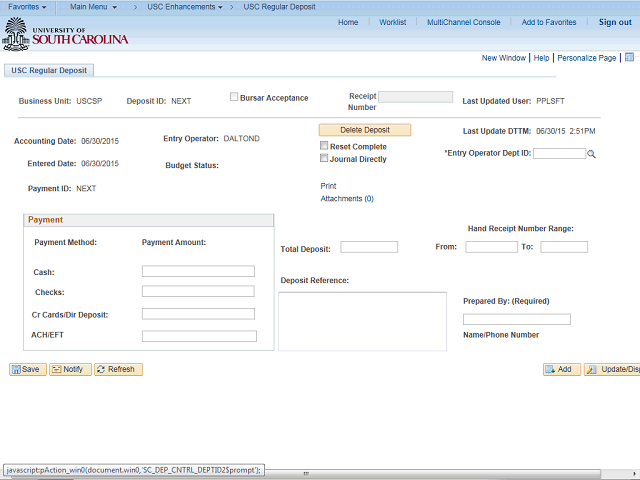Click the page layout icon beside Personalize Page

point(629,58)
